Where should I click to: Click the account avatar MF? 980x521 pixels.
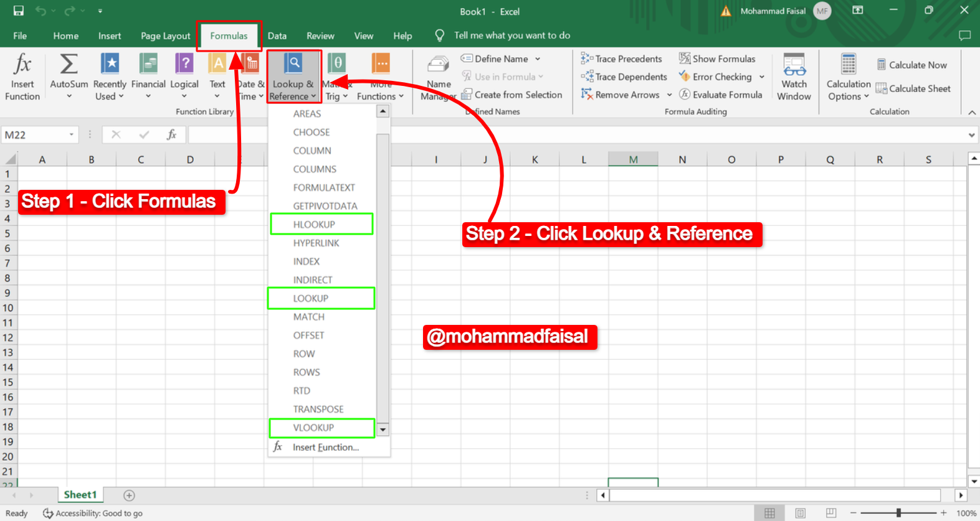[x=822, y=11]
